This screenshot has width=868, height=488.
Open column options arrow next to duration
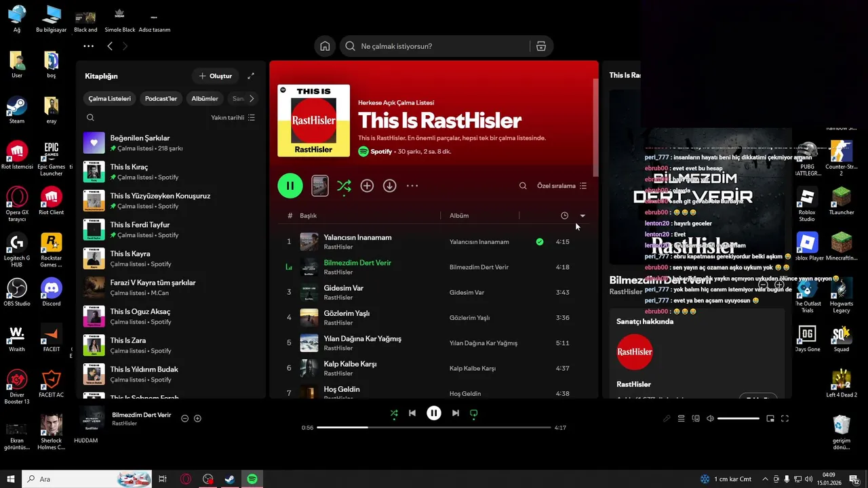583,216
